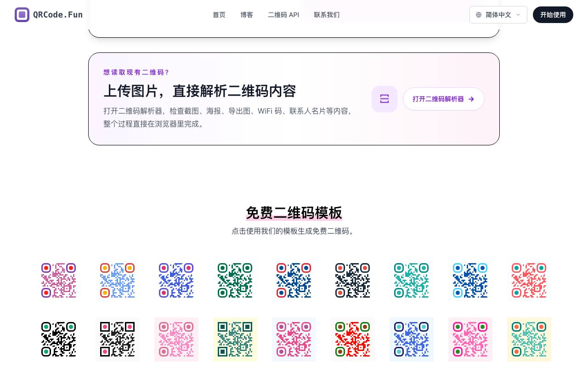Click the QRCode.Fun purple logo icon

coord(22,15)
